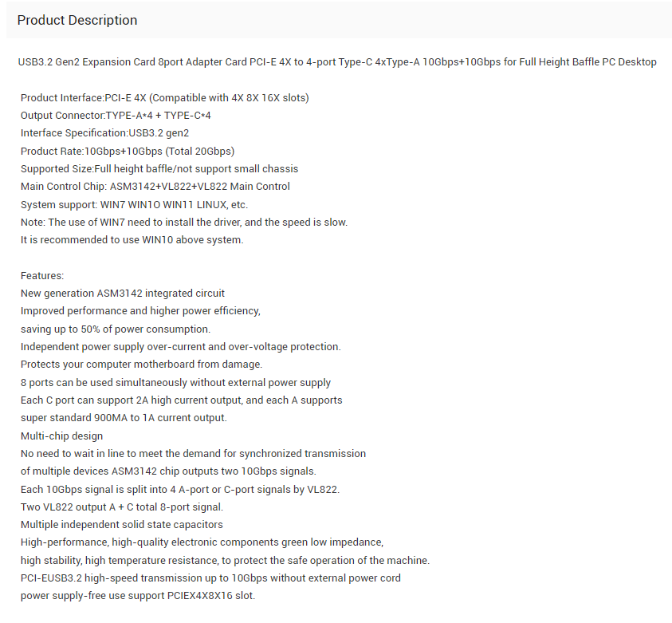
Task: Click the Multi-chip design line
Action: tap(61, 436)
